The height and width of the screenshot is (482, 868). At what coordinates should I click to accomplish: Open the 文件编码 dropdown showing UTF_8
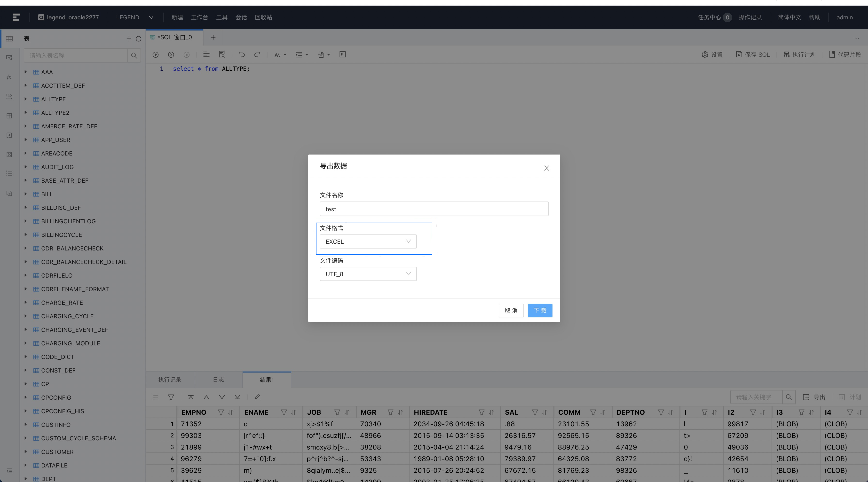point(368,274)
